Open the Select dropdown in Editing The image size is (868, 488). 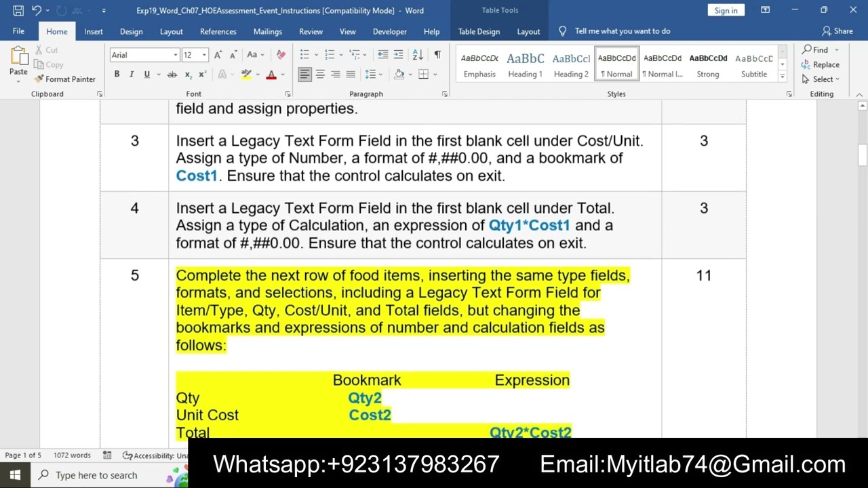point(821,79)
